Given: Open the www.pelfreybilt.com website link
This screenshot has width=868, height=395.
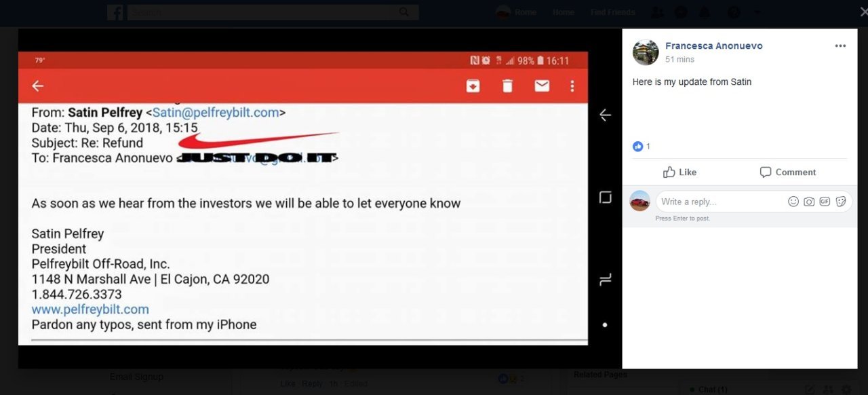Looking at the screenshot, I should 90,309.
